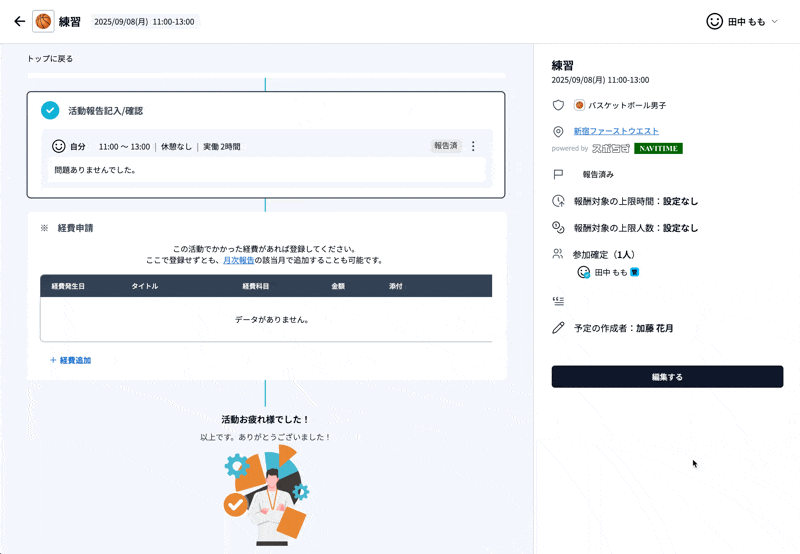
Task: Click the basketball team icon in the header
Action: [x=43, y=21]
